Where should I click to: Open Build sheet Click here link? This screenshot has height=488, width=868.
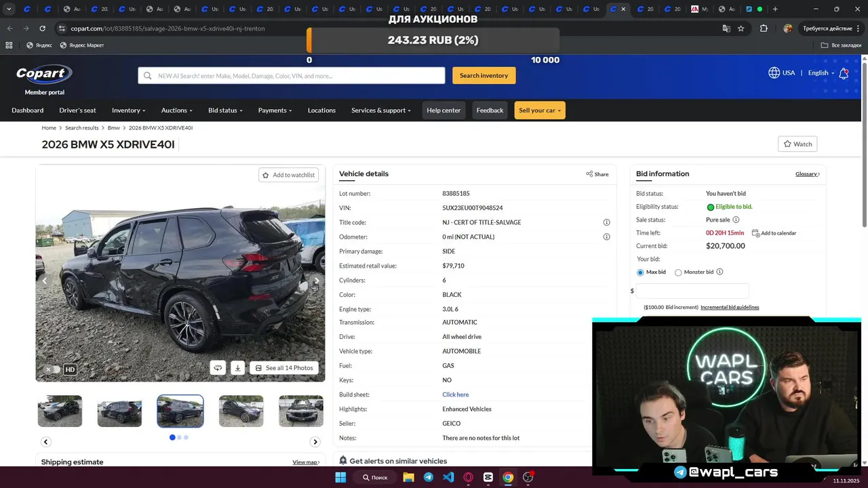point(456,394)
